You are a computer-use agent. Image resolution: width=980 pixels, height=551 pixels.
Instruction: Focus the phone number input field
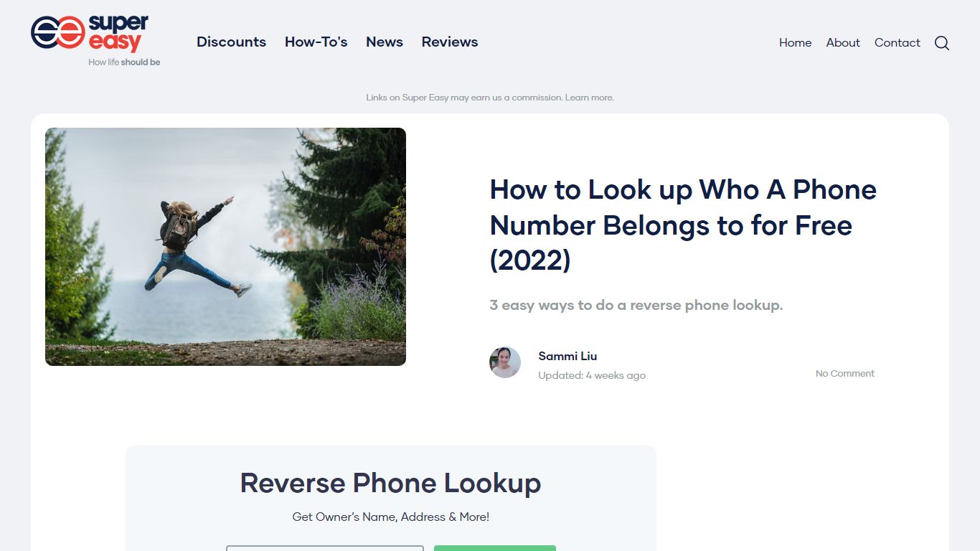click(x=325, y=548)
